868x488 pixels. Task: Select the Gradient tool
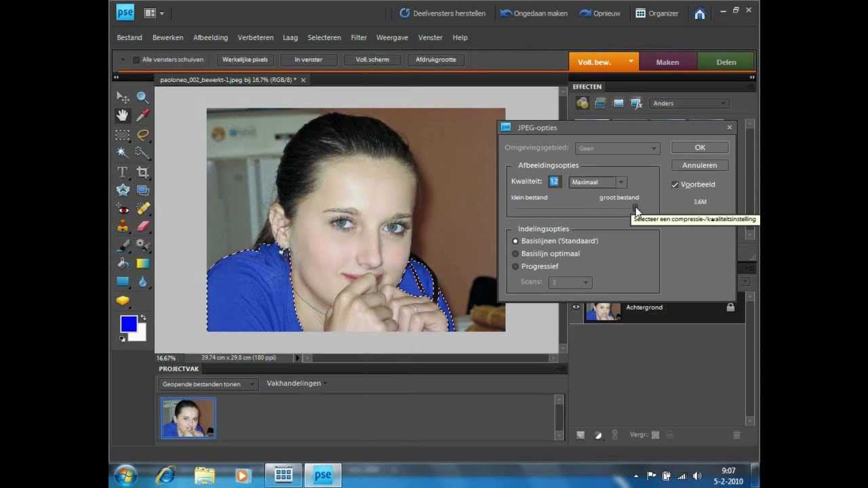point(142,263)
